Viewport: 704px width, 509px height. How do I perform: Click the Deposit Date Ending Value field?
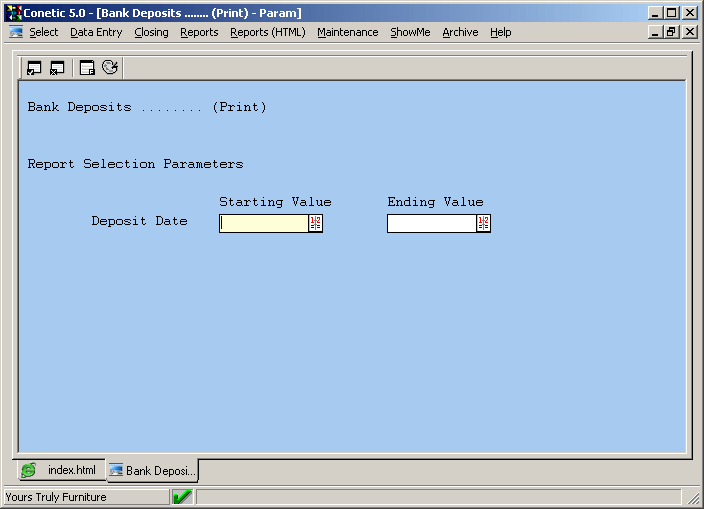click(431, 223)
